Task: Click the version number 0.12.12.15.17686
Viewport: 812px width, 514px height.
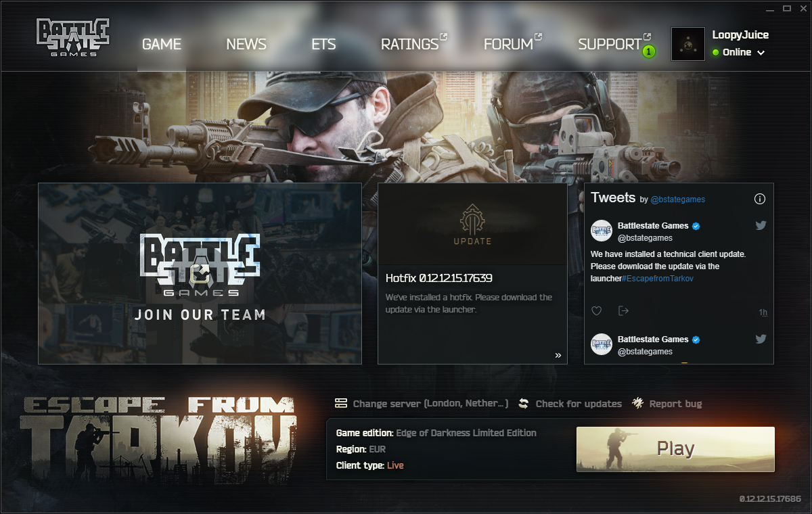Action: tap(770, 498)
